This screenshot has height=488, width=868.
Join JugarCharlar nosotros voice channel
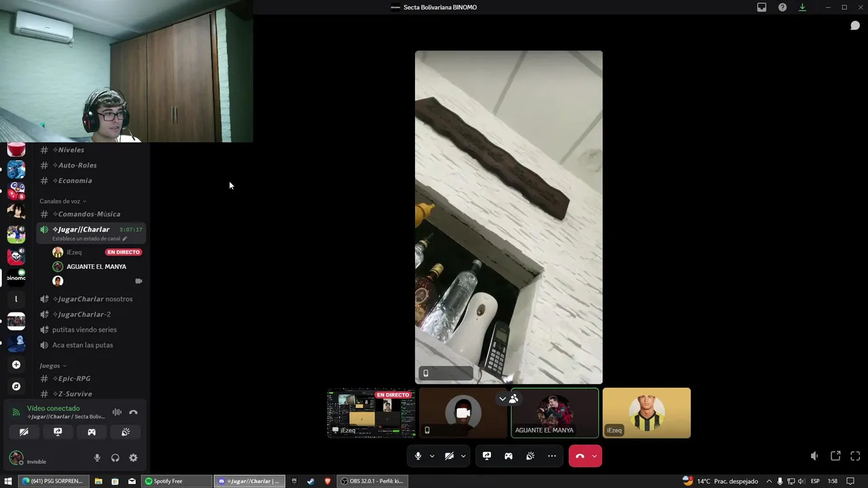(x=92, y=299)
